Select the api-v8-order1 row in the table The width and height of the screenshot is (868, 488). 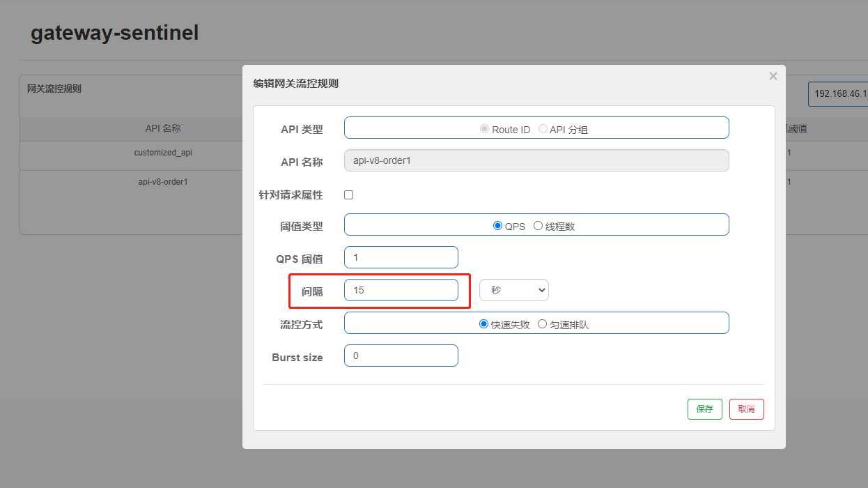tap(163, 181)
